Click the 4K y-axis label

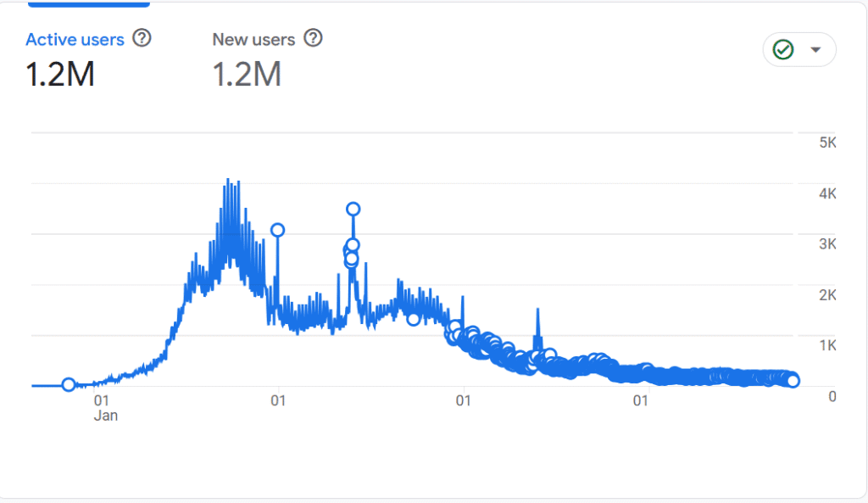[827, 193]
